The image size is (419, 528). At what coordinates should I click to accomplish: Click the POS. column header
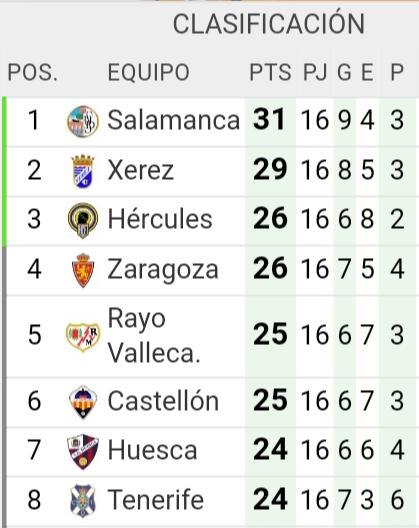click(33, 72)
